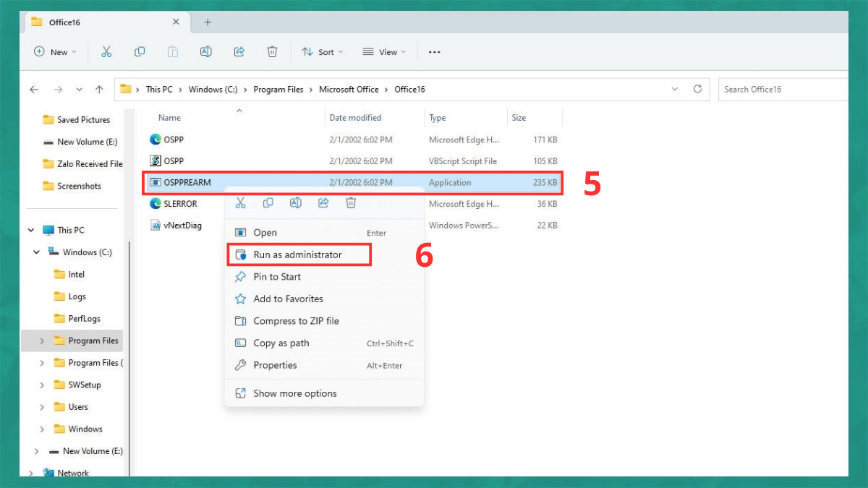
Task: Choose Compress to ZIP file
Action: click(x=324, y=321)
